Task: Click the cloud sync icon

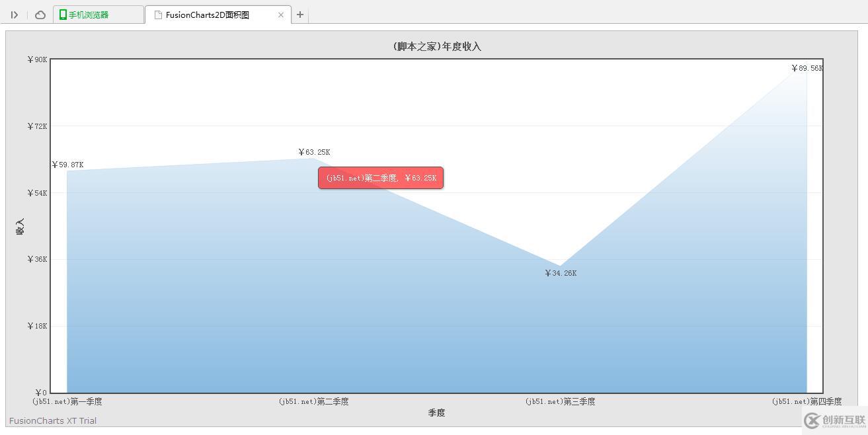Action: click(40, 14)
